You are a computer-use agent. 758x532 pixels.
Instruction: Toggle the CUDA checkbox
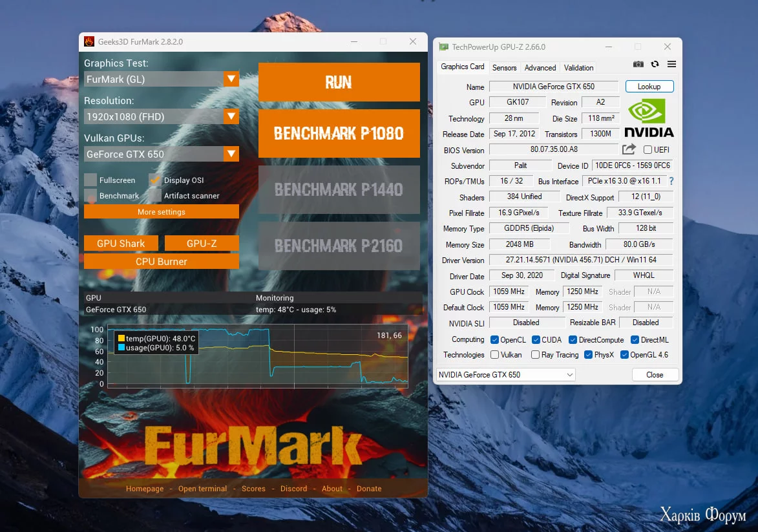tap(536, 339)
